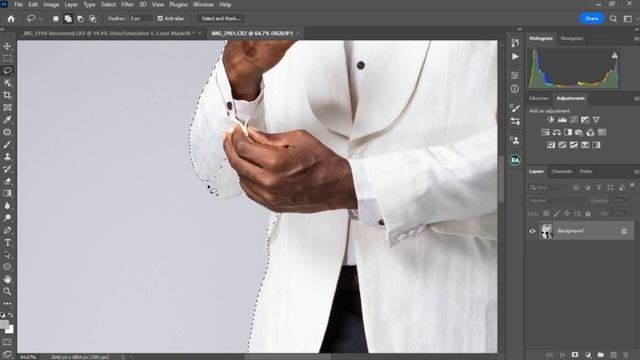This screenshot has width=640, height=360.
Task: Open the Histogram panel options menu
Action: [x=636, y=39]
